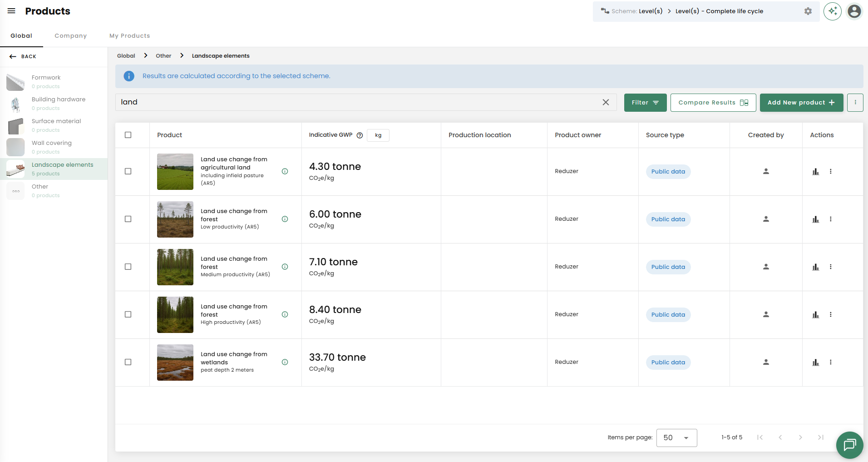The width and height of the screenshot is (868, 462).
Task: Open the more options menu beside Add New product
Action: [x=855, y=103]
